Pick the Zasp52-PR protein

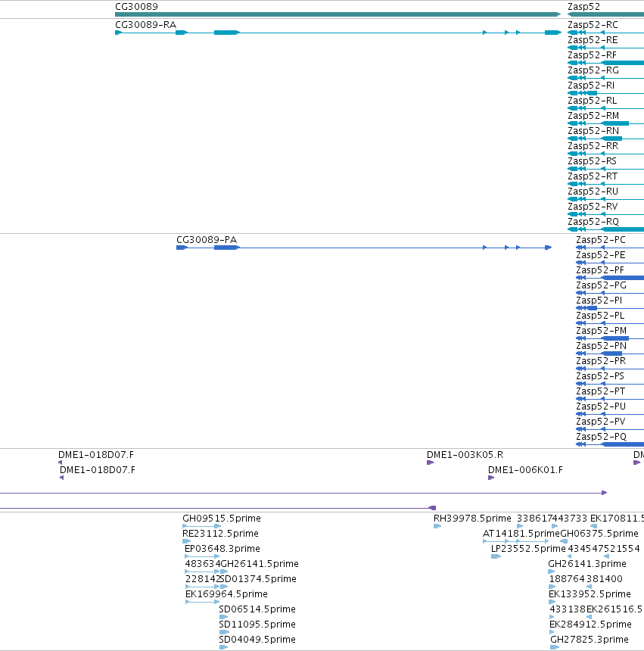point(601,361)
